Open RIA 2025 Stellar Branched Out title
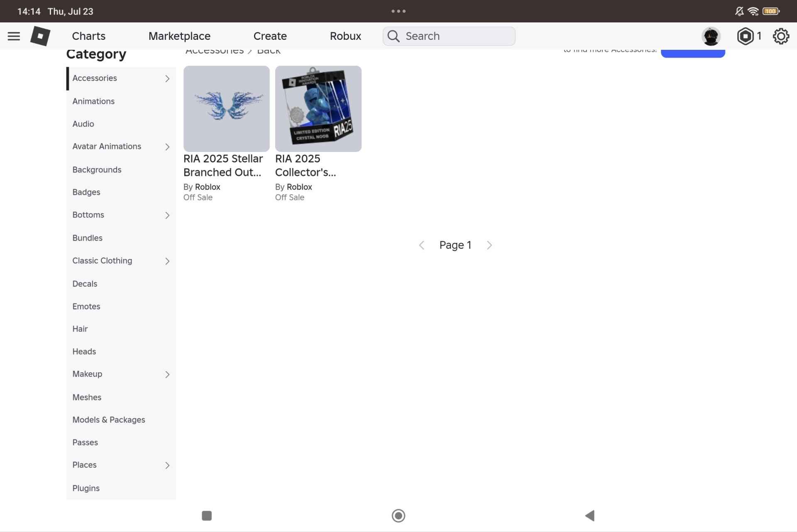 (x=223, y=165)
